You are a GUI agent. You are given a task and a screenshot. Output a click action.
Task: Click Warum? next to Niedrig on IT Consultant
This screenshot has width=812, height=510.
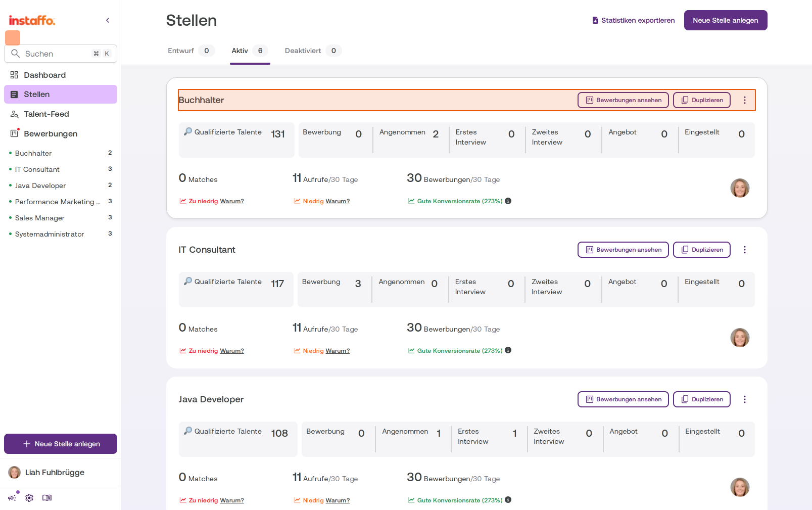click(338, 351)
